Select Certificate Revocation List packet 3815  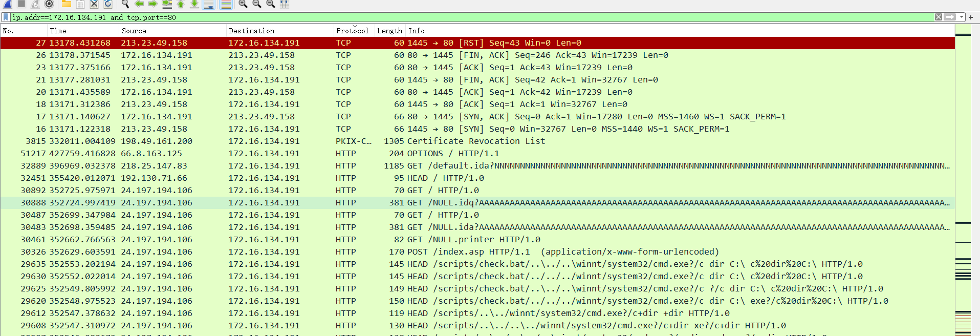tap(477, 141)
